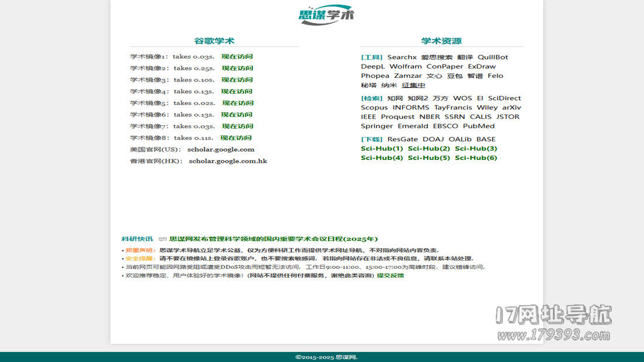This screenshot has height=362, width=644.
Task: Visit 学术镜像1 via 现在访问 link
Action: 237,57
